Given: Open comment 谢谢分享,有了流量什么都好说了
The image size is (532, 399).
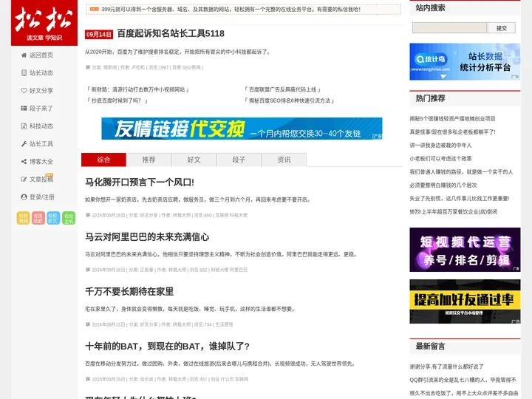Looking at the screenshot, I should point(446,366).
